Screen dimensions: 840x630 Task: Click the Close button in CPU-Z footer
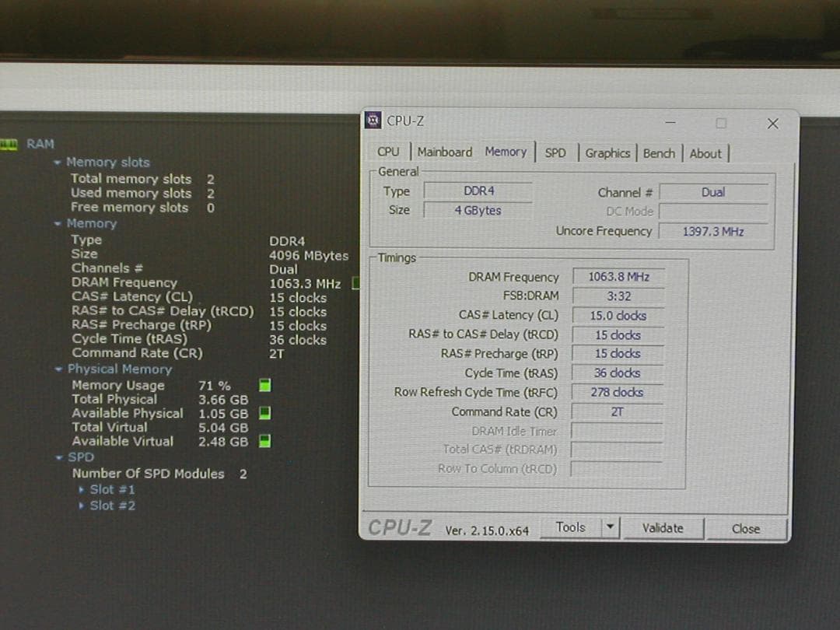746,529
